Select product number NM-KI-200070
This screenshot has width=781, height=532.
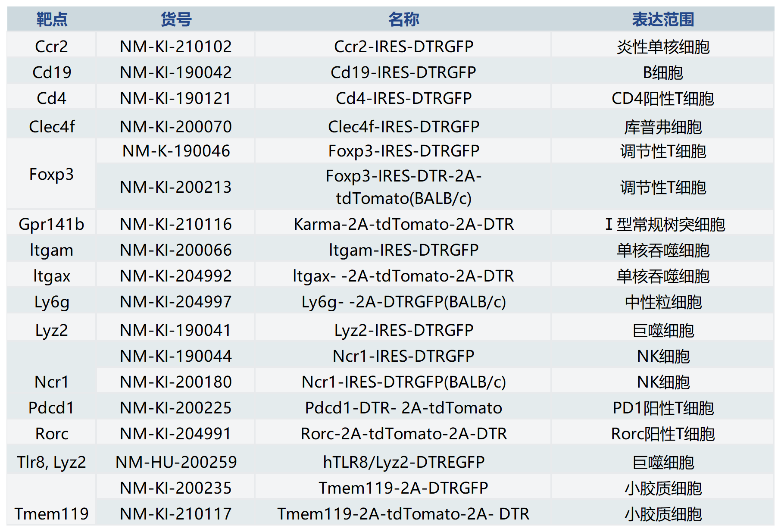[175, 126]
